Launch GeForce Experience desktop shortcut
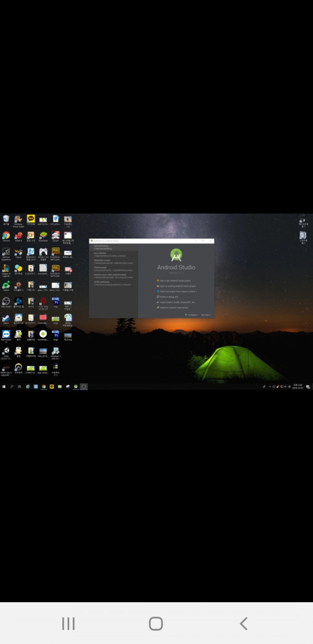Screen dimensions: 313x644 pos(6,253)
